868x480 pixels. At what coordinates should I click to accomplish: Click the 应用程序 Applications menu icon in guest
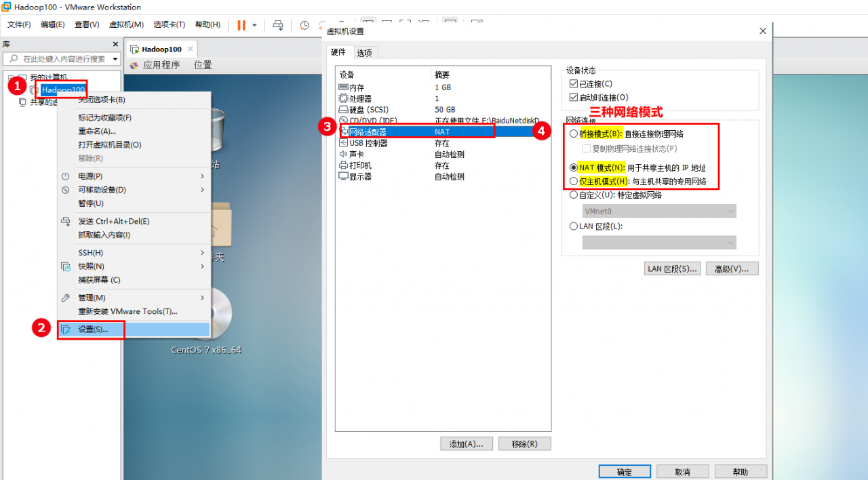(134, 65)
